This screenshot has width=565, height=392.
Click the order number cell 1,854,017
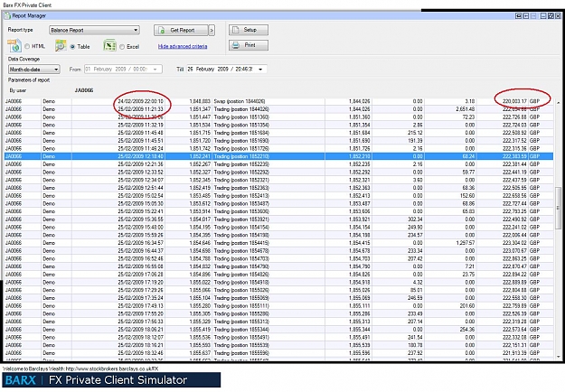(200, 219)
